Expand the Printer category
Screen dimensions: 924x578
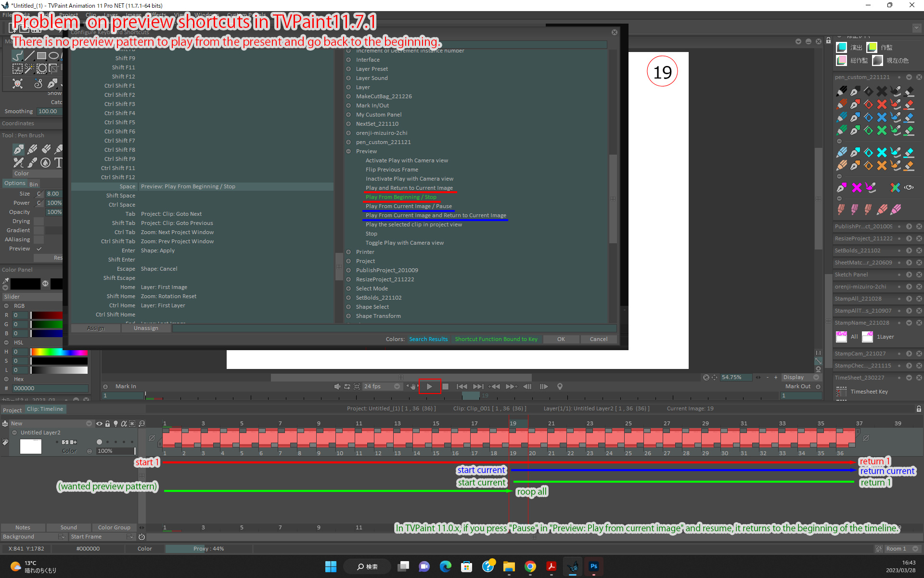pyautogui.click(x=348, y=252)
